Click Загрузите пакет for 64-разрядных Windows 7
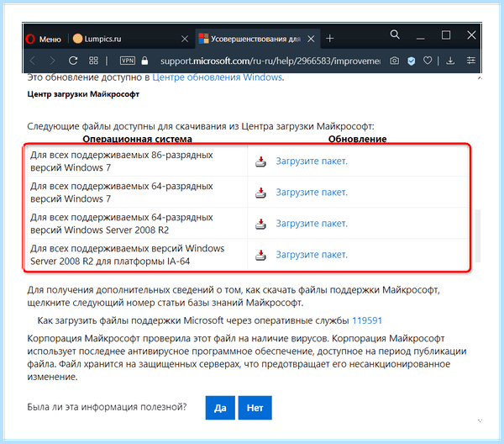Screen dimensions: 504x444 click(312, 192)
